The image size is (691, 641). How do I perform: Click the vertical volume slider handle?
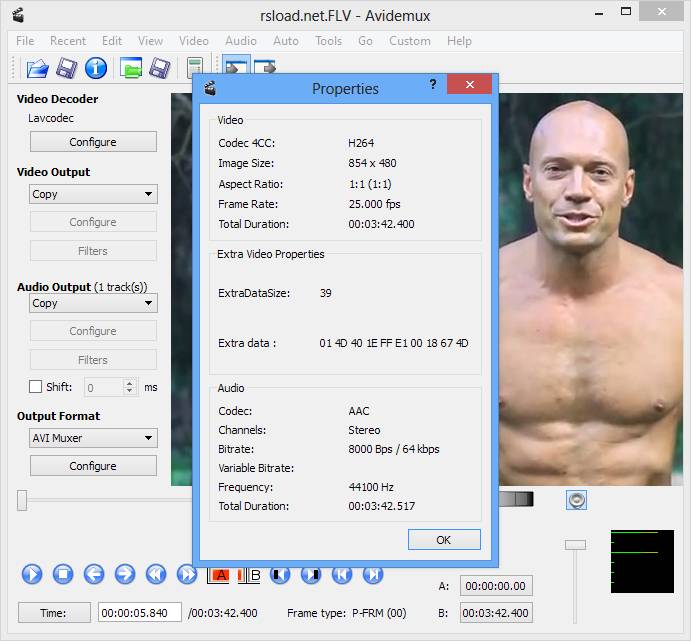[x=575, y=545]
